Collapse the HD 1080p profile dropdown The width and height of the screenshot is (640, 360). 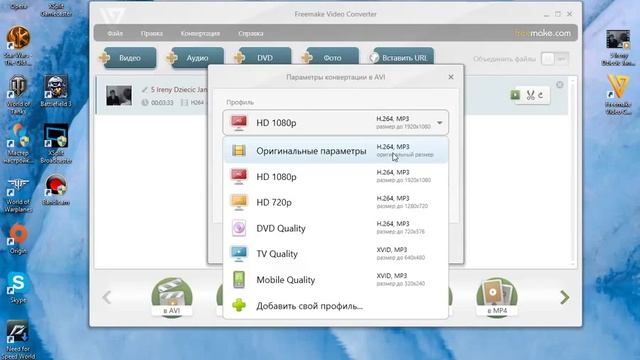pos(440,122)
